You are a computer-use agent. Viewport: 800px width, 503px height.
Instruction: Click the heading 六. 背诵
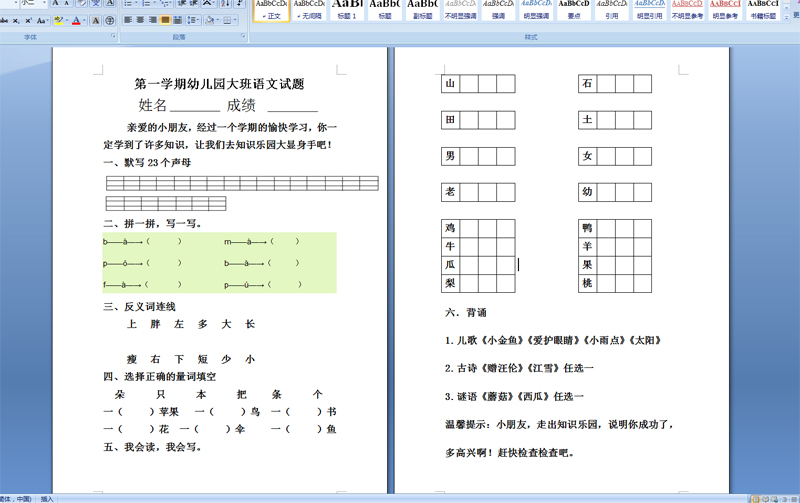coord(466,313)
